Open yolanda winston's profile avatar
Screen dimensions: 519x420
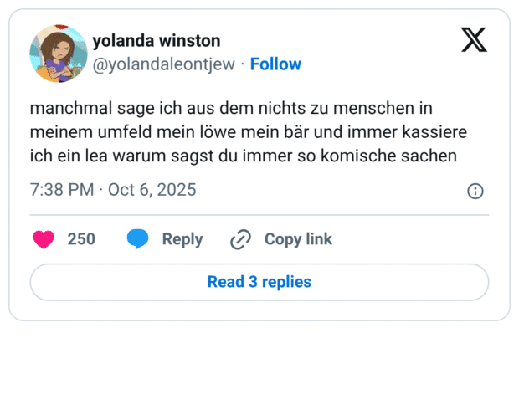pyautogui.click(x=59, y=54)
